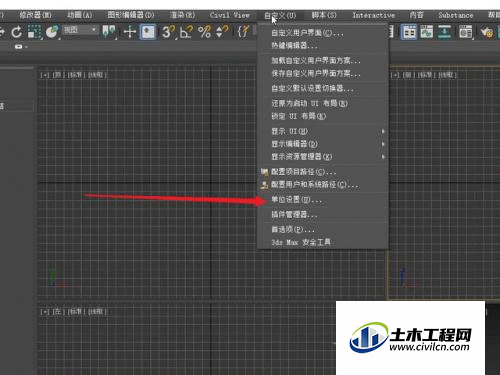Expand the 显示资源管理器(X) submenu
500x375 pixels.
click(x=323, y=157)
